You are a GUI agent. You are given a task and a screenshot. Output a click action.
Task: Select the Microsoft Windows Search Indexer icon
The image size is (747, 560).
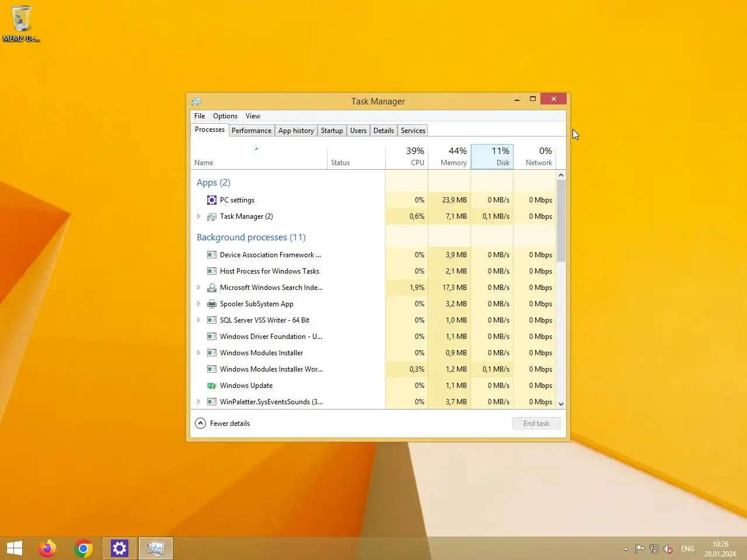tap(212, 288)
